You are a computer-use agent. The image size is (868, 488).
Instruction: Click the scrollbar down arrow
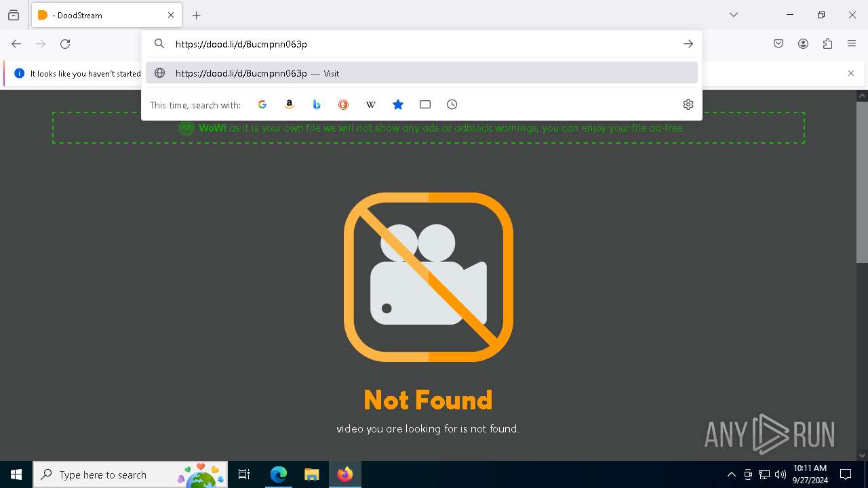click(x=862, y=455)
